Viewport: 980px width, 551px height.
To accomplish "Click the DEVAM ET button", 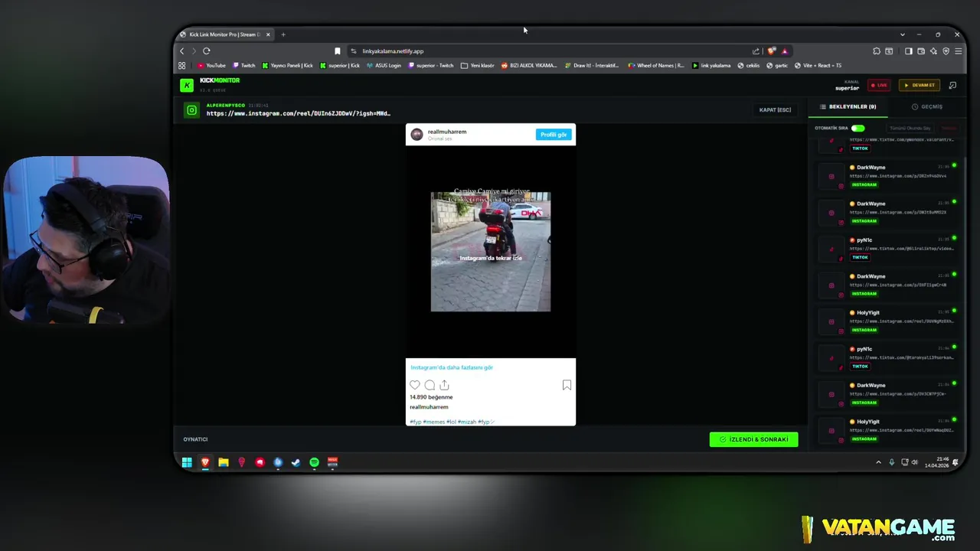I will coord(919,85).
